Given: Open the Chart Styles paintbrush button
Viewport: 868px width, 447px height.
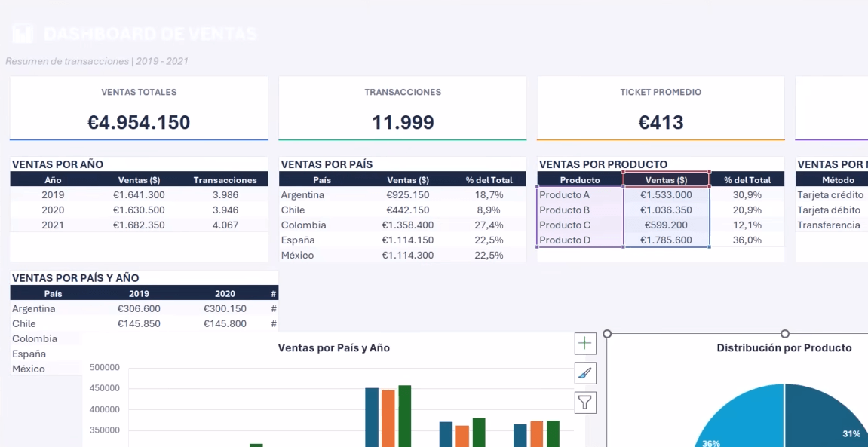Looking at the screenshot, I should pos(585,373).
